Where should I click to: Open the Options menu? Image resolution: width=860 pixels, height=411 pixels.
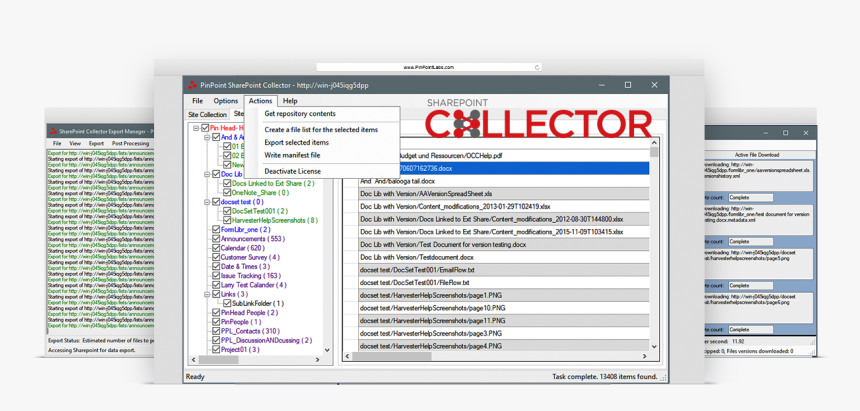point(226,101)
